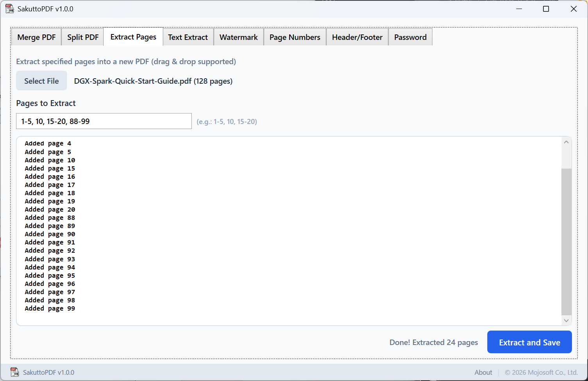Open the Password tab
This screenshot has width=588, height=381.
coord(410,37)
